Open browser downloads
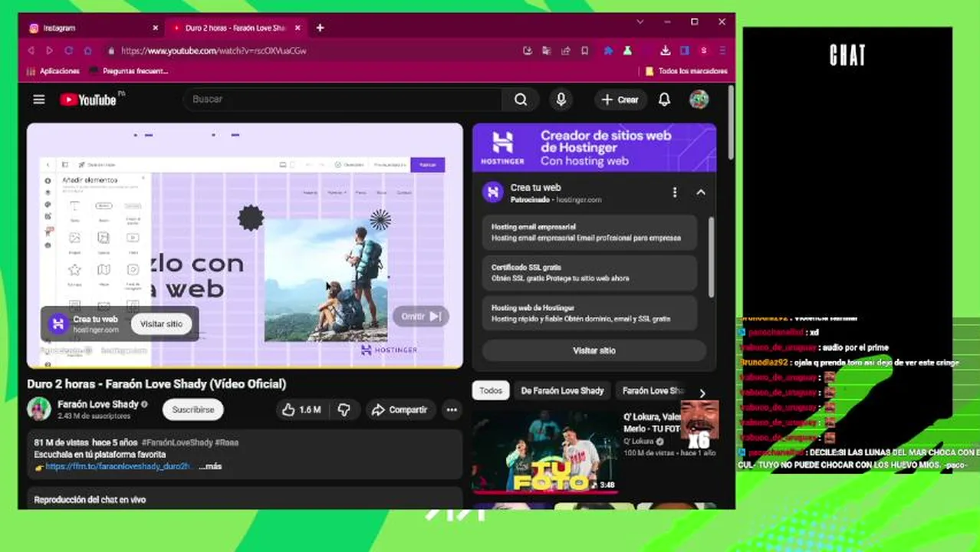This screenshot has width=980, height=552. coord(665,51)
